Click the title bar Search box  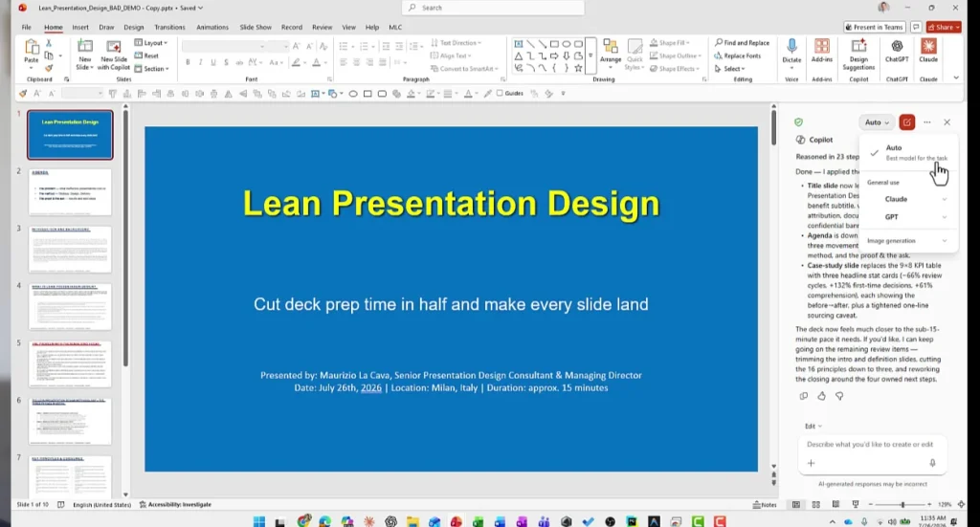493,8
